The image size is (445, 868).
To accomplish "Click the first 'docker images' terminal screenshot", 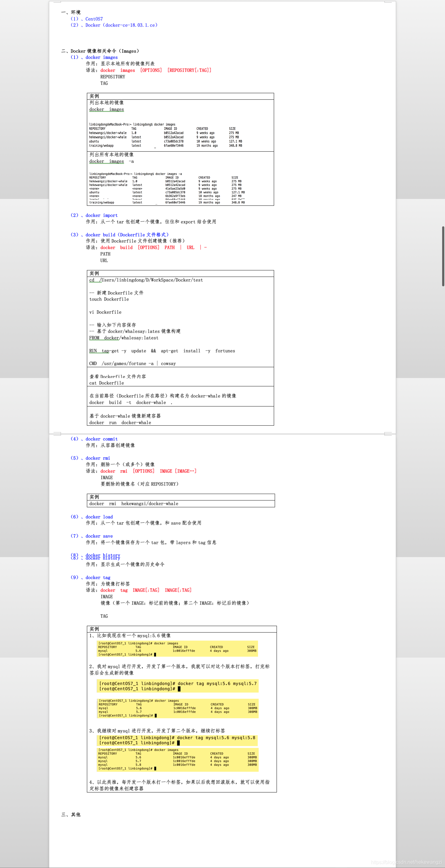I will (x=166, y=135).
